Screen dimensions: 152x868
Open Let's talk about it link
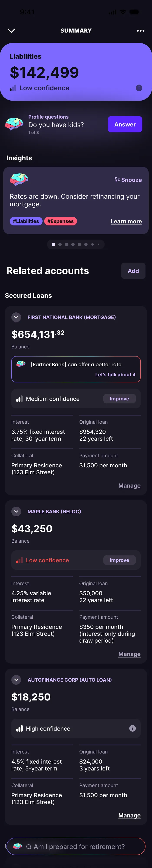point(116,374)
